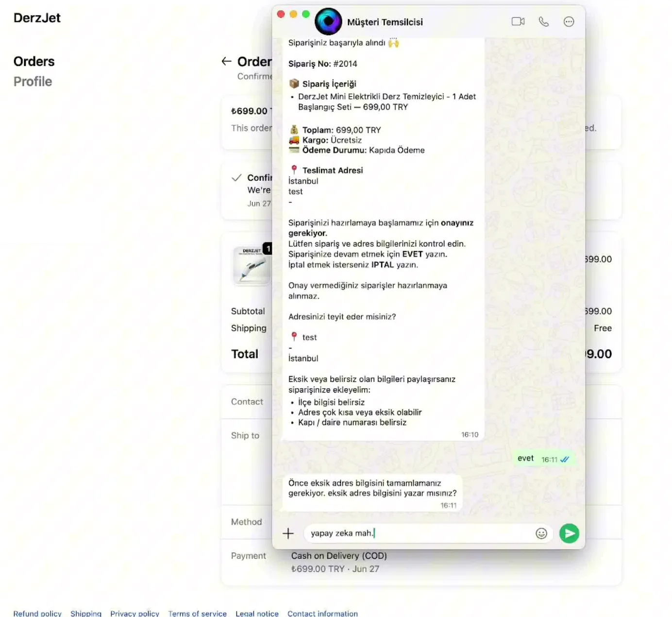
Task: Click the DerzJet store logo
Action: (37, 18)
